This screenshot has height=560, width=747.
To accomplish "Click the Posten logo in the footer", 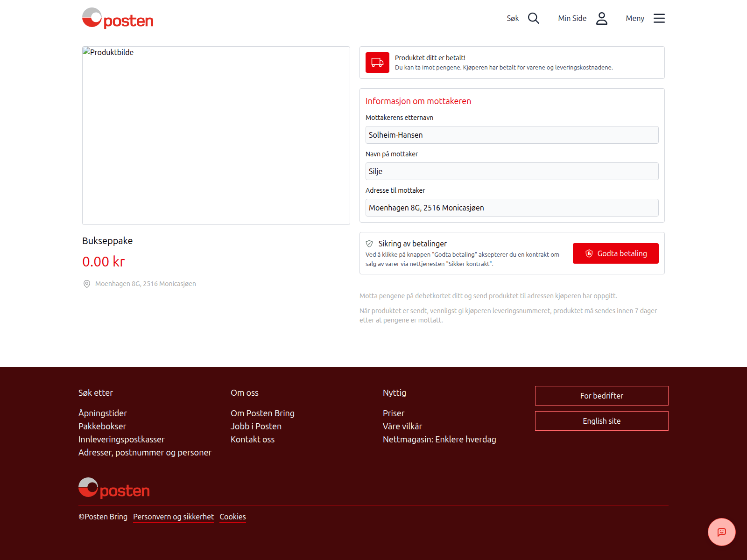I will click(x=114, y=488).
